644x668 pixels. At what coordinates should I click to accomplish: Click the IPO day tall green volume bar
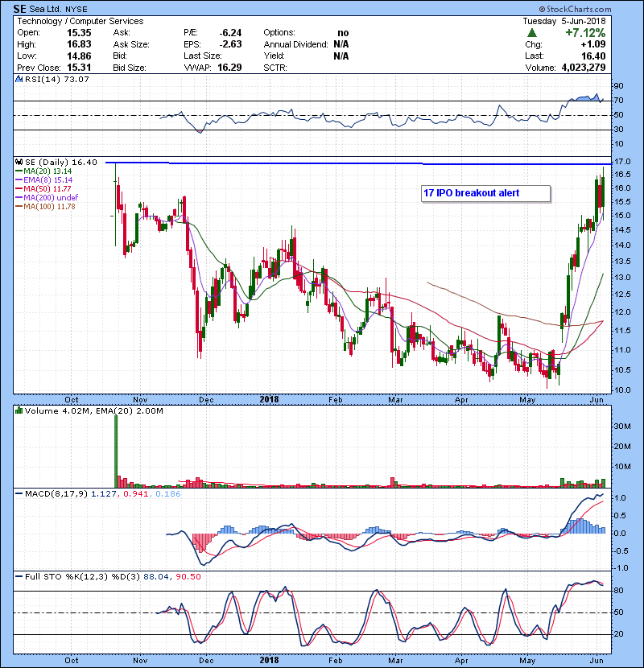(x=116, y=452)
